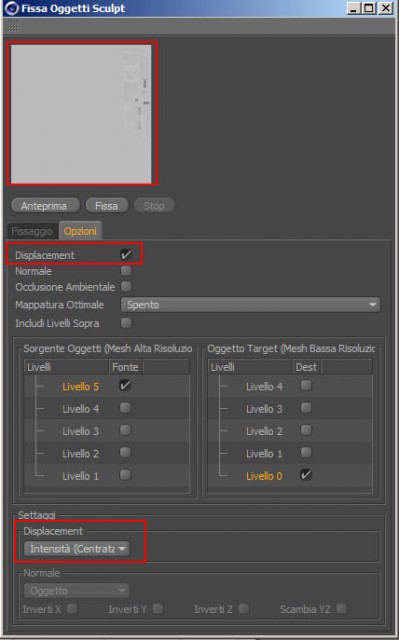
Task: Check Fonte for source Livello 4
Action: pos(125,408)
